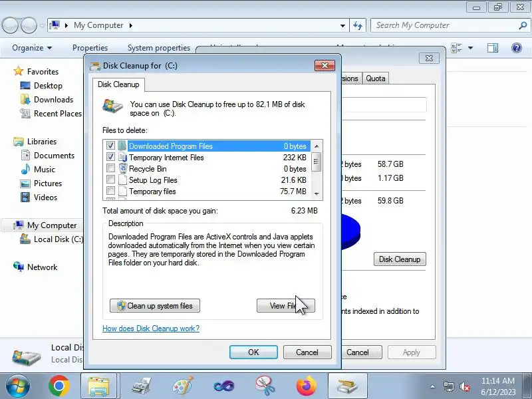
Task: Click the Temporary Internet Files page icon
Action: 122,157
